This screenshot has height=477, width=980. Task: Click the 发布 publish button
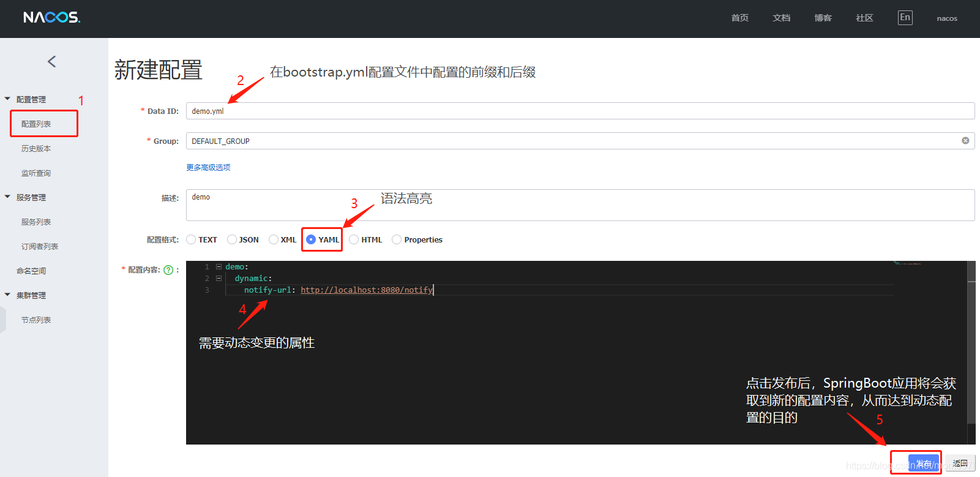click(924, 464)
